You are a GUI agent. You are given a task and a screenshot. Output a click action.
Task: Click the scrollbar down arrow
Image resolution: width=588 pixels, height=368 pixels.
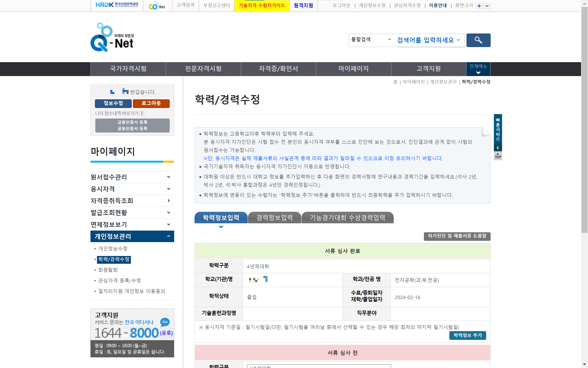coord(584,365)
